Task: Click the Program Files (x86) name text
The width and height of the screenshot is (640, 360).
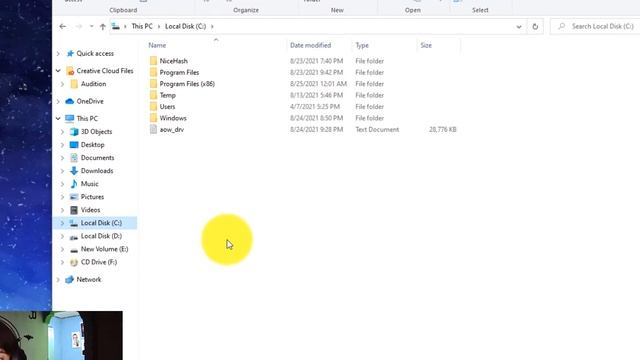Action: coord(187,84)
